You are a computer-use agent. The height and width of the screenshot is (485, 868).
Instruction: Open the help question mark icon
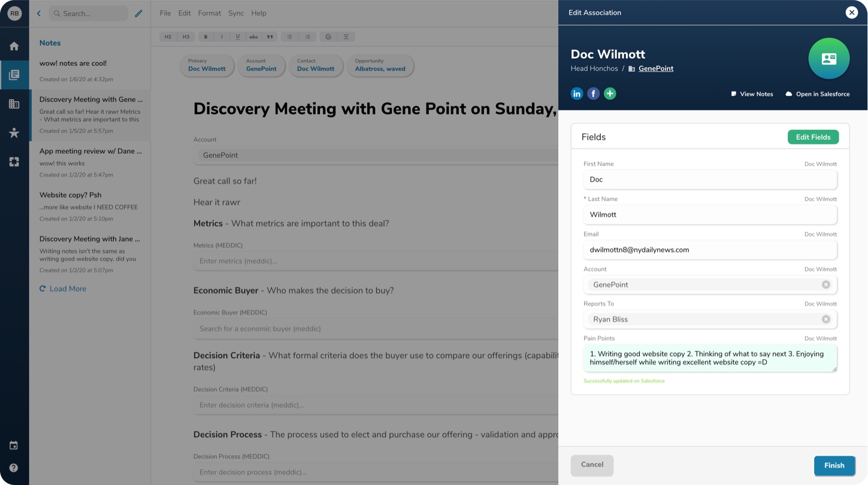14,468
